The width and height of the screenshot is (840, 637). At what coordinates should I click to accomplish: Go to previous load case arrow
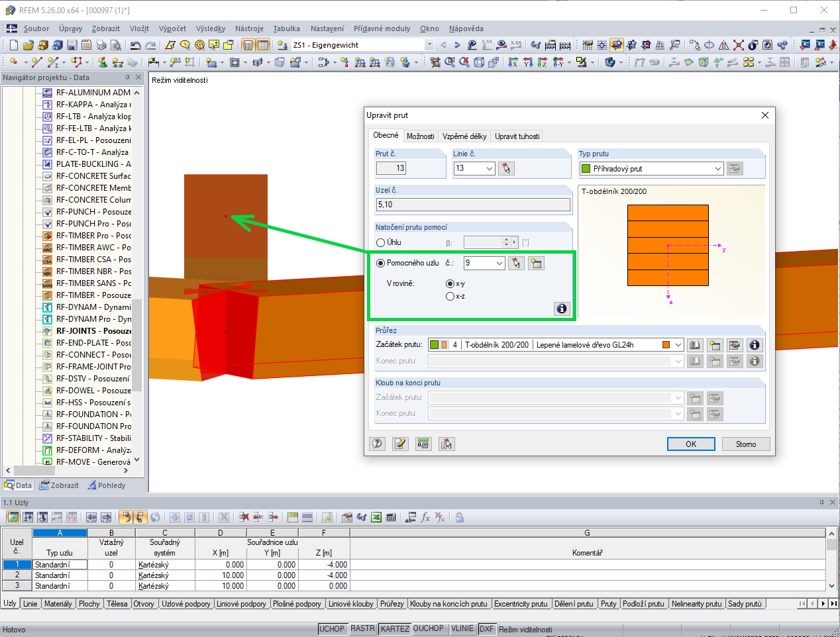443,45
